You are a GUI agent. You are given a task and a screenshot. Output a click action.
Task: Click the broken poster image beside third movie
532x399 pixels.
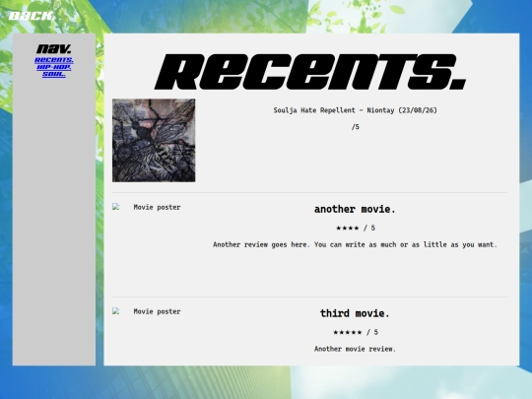[146, 311]
